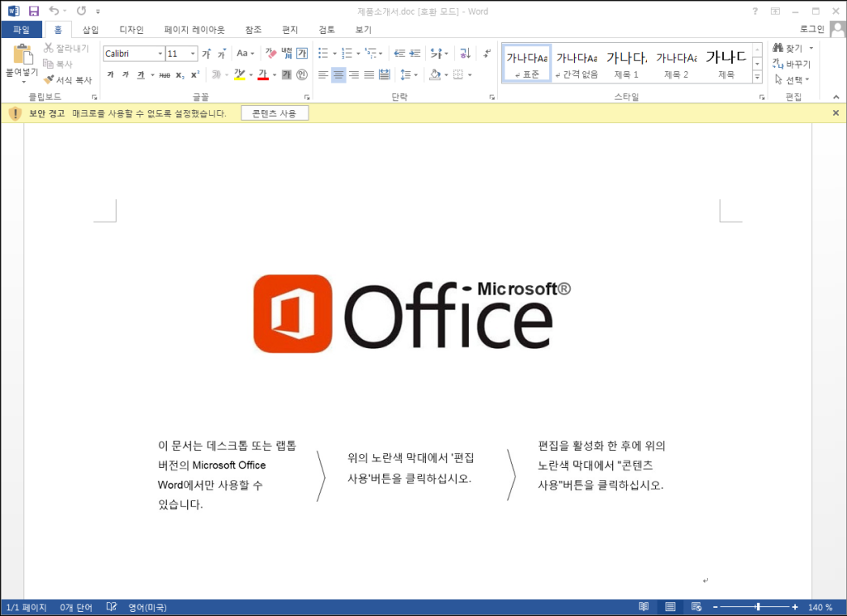
Task: Switch to the 검토 (Review) tab
Action: coord(327,30)
